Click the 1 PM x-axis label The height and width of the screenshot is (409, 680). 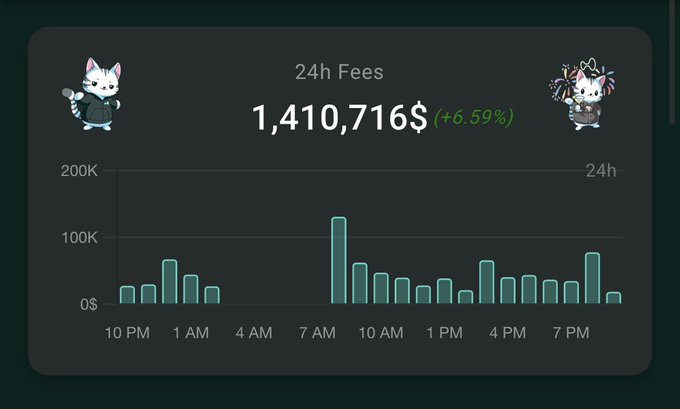[x=444, y=333]
